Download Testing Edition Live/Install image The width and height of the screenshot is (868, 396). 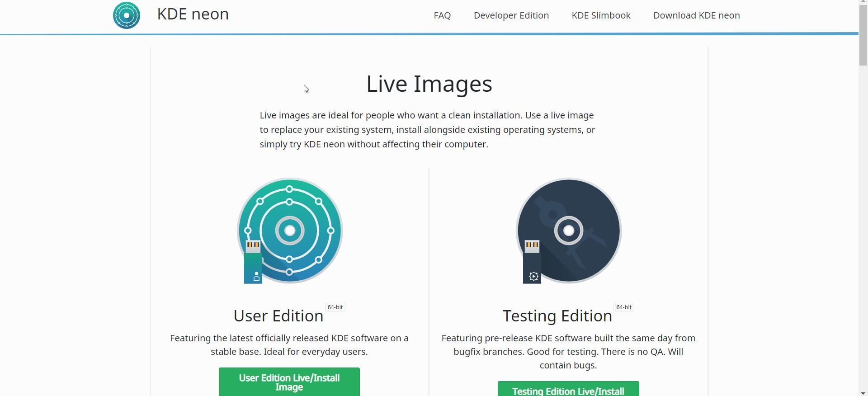[568, 389]
